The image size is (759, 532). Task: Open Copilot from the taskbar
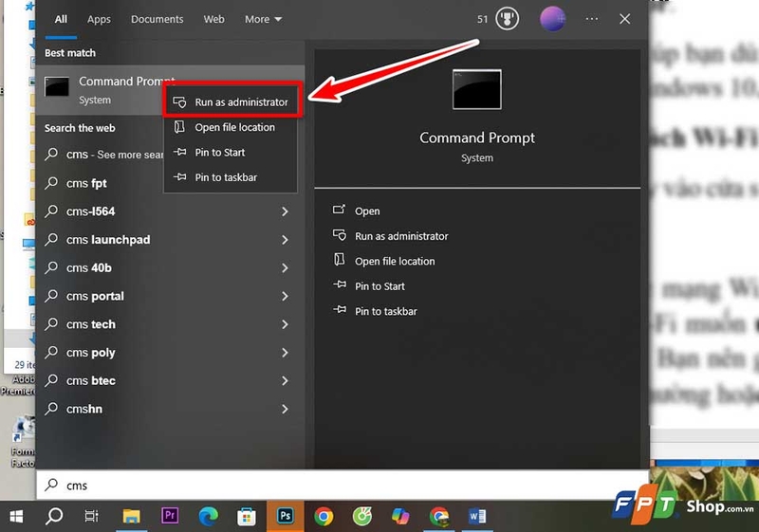400,517
